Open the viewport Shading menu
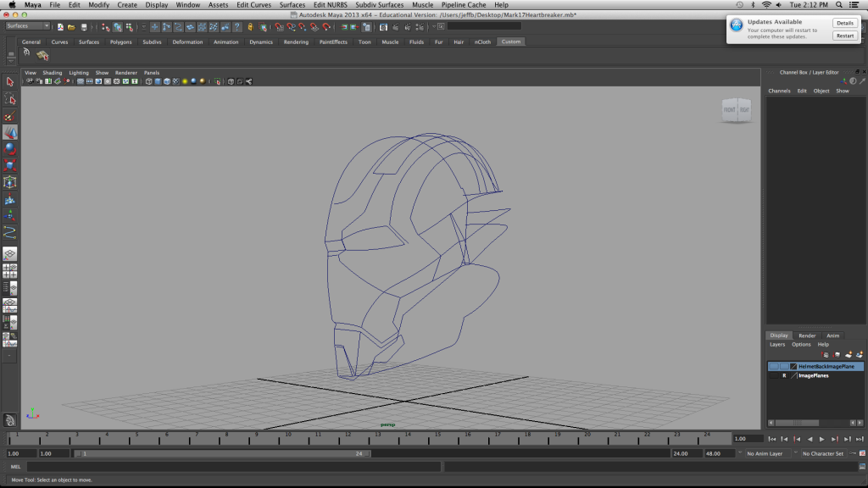This screenshot has width=868, height=488. click(x=52, y=73)
